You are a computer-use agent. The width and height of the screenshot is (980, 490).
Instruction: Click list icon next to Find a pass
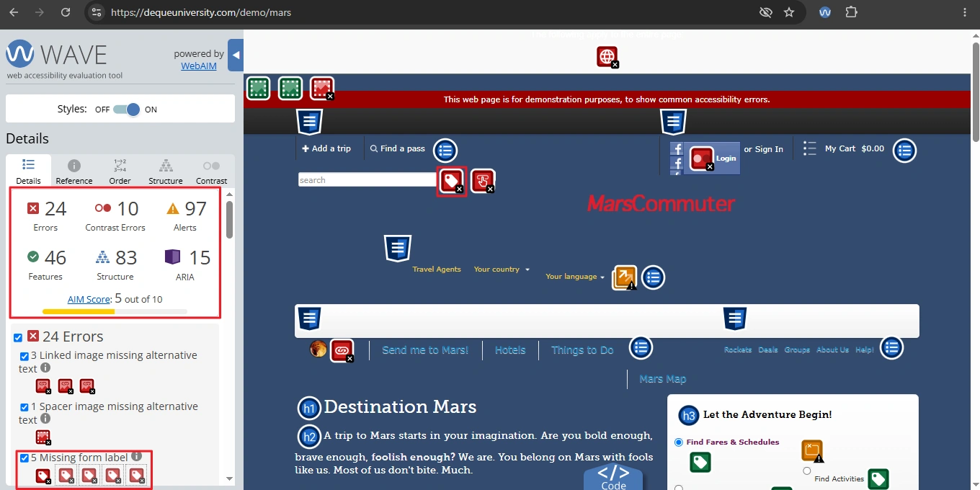445,151
